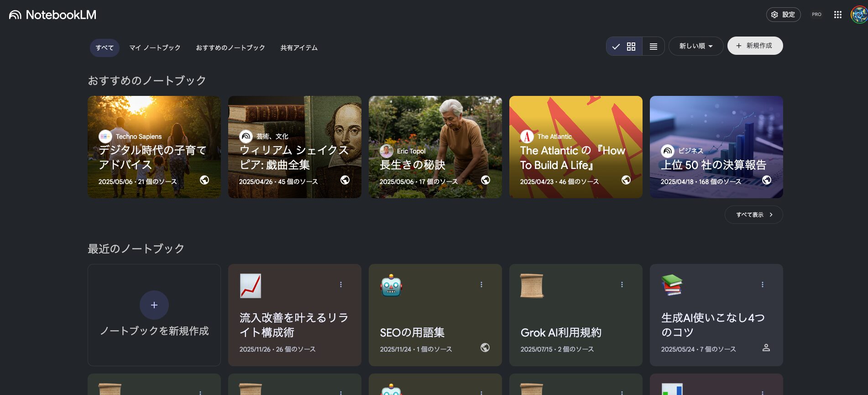868x395 pixels.
Task: Click date 2025/07/15 · 2 個のソース
Action: (x=557, y=349)
